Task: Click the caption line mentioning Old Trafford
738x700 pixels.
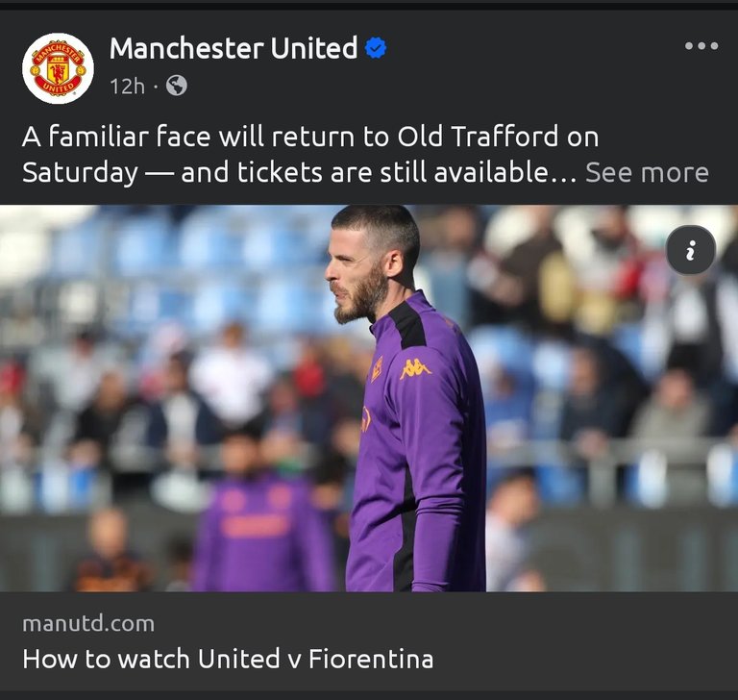Action: click(310, 137)
